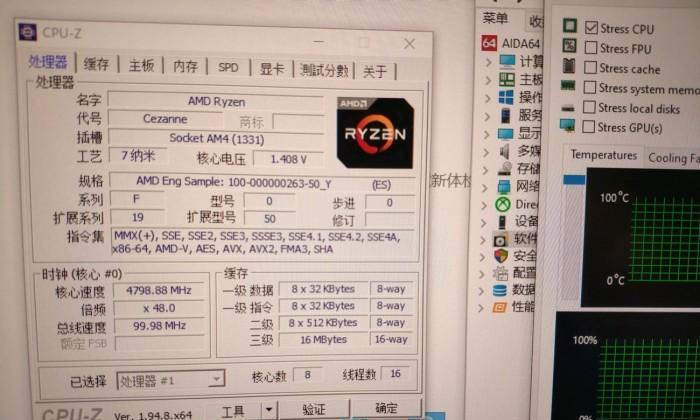
Task: Switch to the 内存 tab in CPU-Z
Action: click(185, 67)
